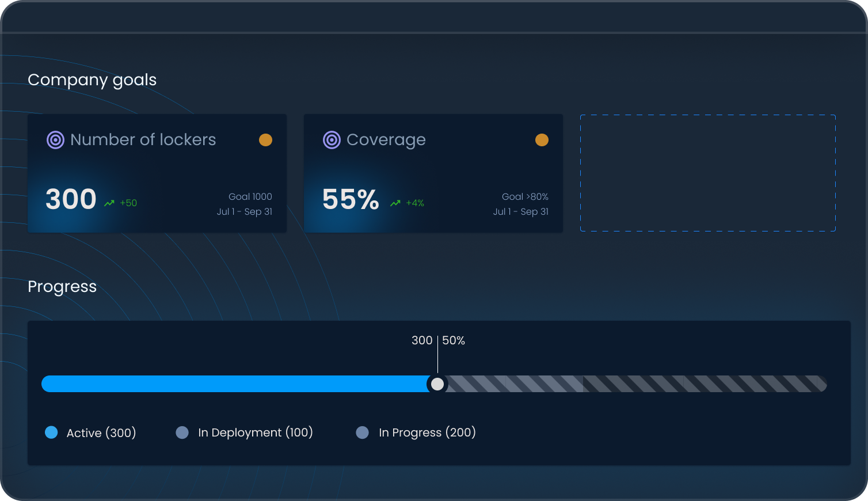Click the Jul 1 - Sep 31 date on lockers card
Viewport: 868px width, 501px height.
245,212
